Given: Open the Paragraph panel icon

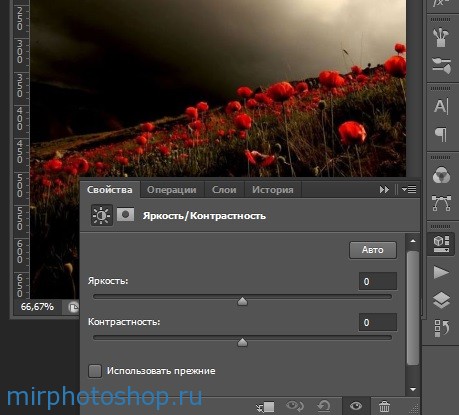Looking at the screenshot, I should click(x=441, y=134).
